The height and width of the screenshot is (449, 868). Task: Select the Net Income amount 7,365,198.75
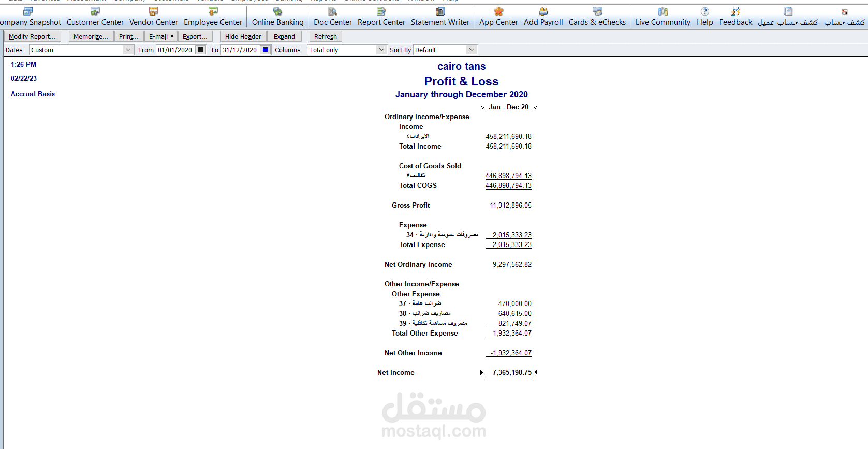[x=512, y=372]
